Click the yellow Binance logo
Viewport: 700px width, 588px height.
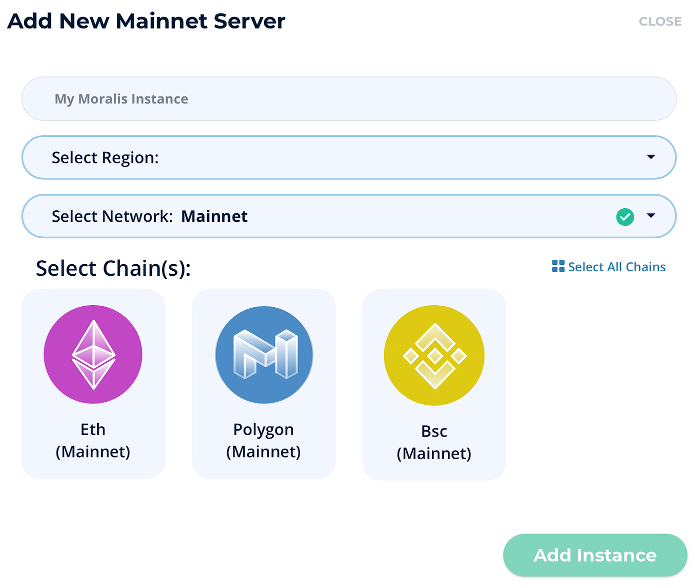(x=434, y=355)
